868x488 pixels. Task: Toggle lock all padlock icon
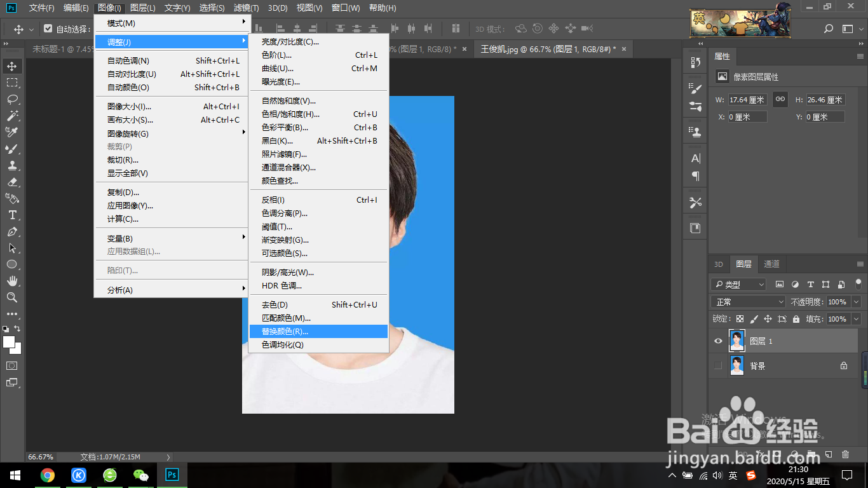coord(797,319)
